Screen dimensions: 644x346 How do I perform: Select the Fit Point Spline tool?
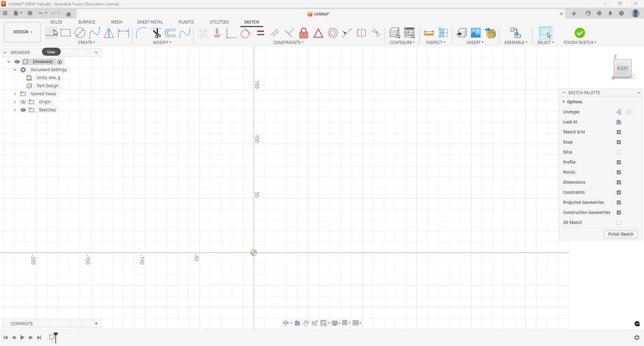tap(94, 33)
